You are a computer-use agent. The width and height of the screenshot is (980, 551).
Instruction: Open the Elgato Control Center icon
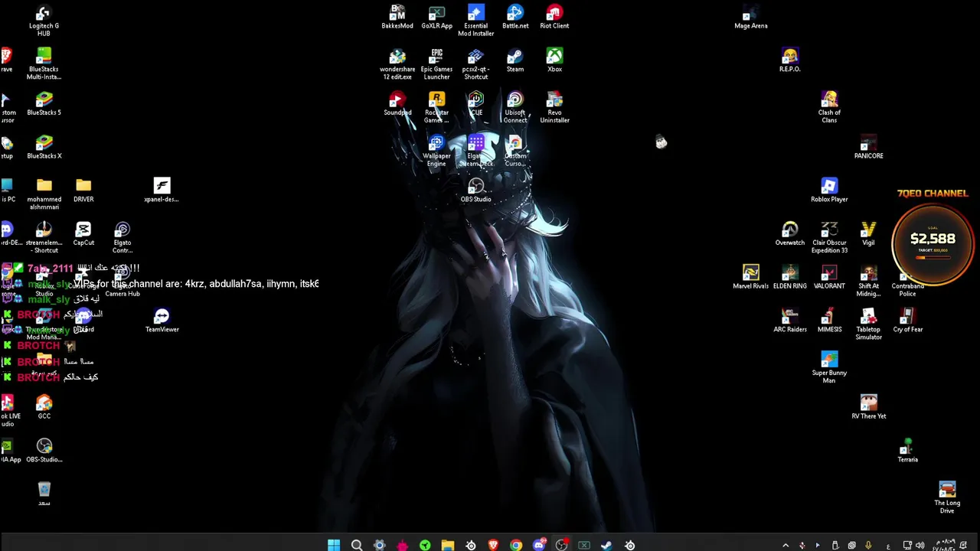pyautogui.click(x=122, y=238)
